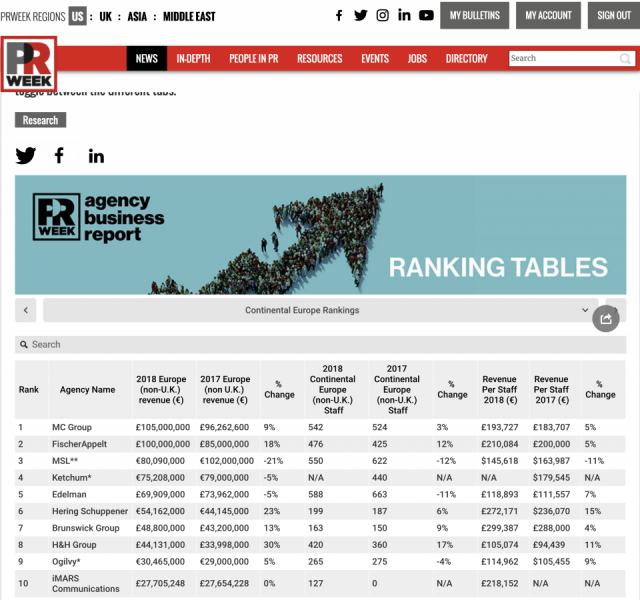This screenshot has height=600, width=640.
Task: Share article on LinkedIn below Research tag
Action: point(96,156)
